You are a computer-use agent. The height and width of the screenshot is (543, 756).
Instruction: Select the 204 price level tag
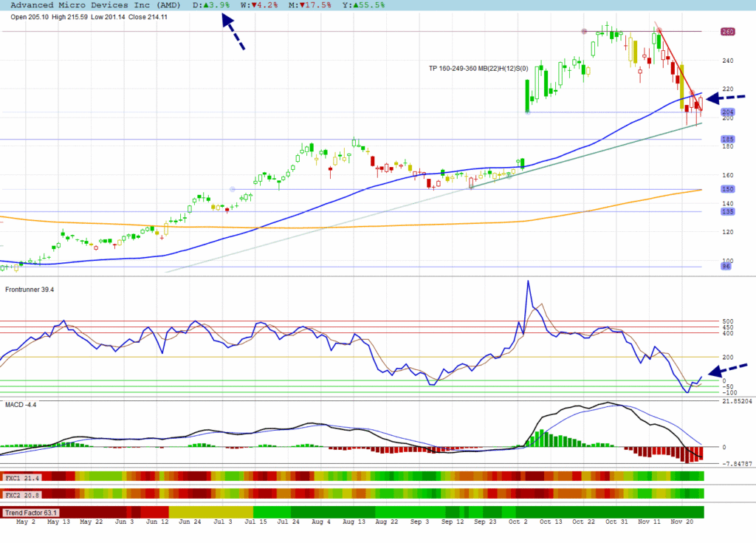[727, 112]
